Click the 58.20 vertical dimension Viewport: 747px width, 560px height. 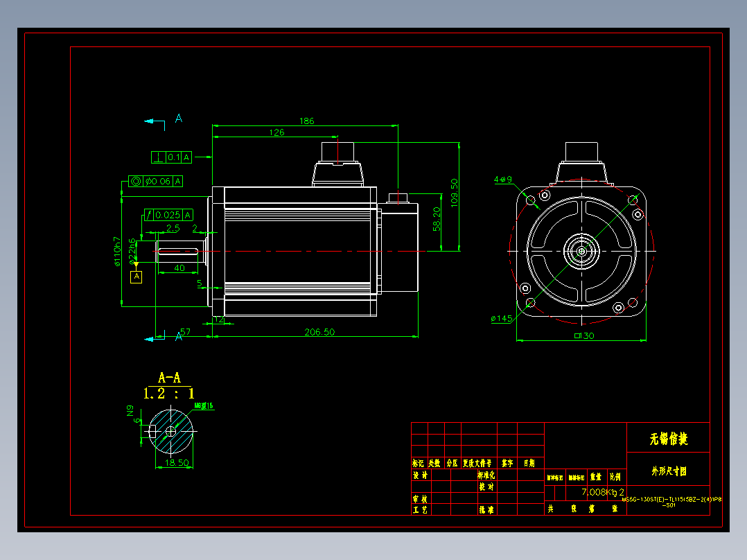(x=437, y=219)
